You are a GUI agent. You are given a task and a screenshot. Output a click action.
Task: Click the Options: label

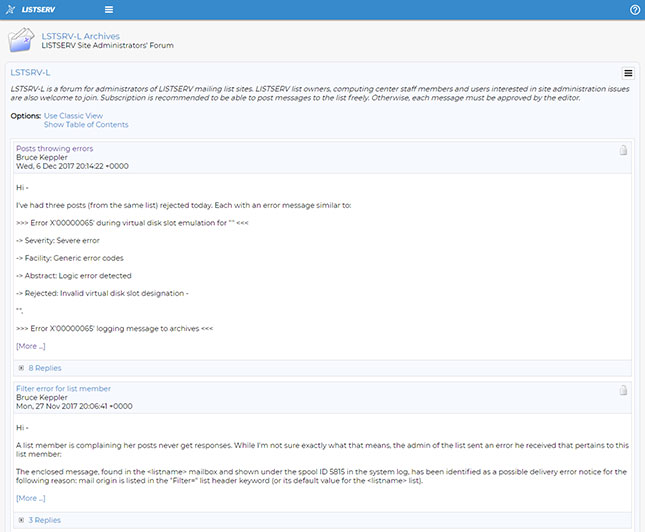click(26, 116)
